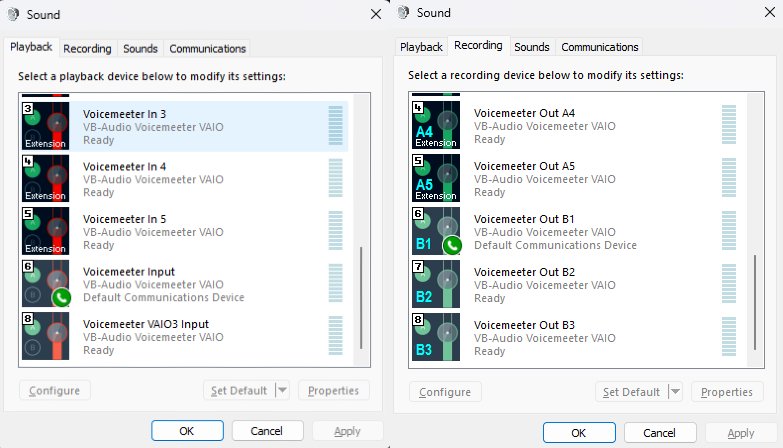Click level meter for Voicemeeter Out B1
Viewport: 783px width, 448px height.
tap(729, 231)
